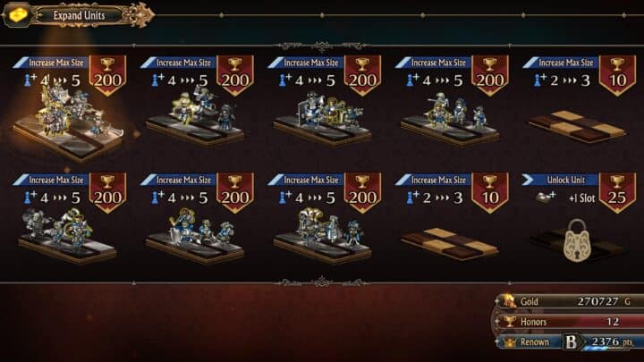This screenshot has height=362, width=644.
Task: Choose the empty top-right checkered unit board
Action: (x=577, y=126)
